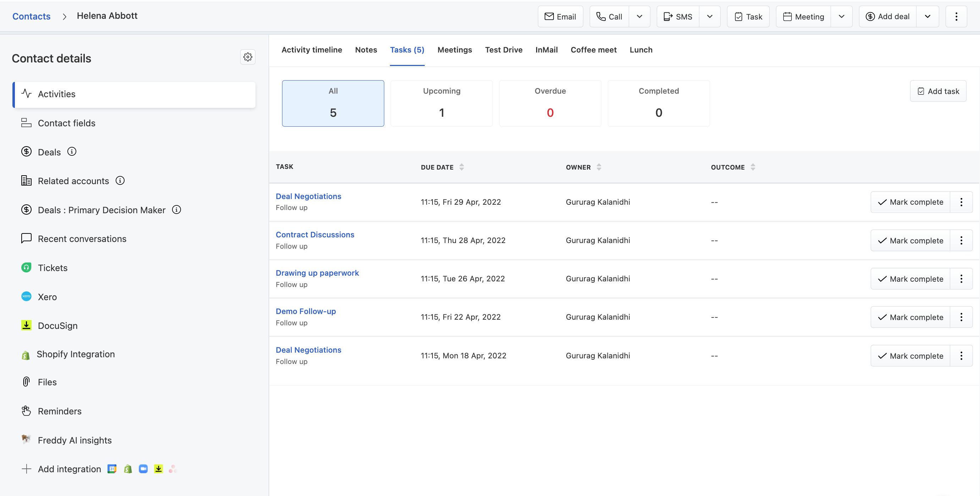Screen dimensions: 980x496
Task: Open the Activity timeline tab
Action: tap(312, 50)
